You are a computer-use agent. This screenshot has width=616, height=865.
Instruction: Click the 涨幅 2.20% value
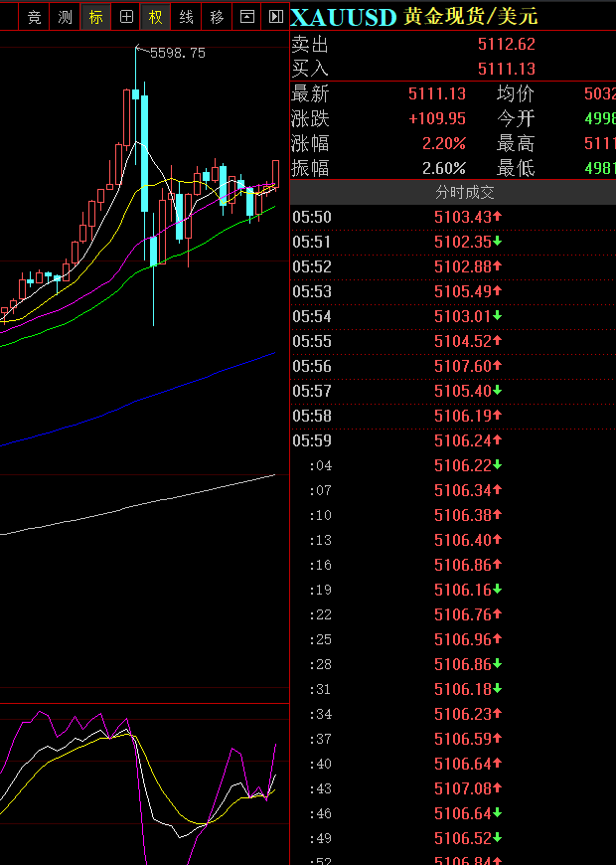tap(443, 143)
